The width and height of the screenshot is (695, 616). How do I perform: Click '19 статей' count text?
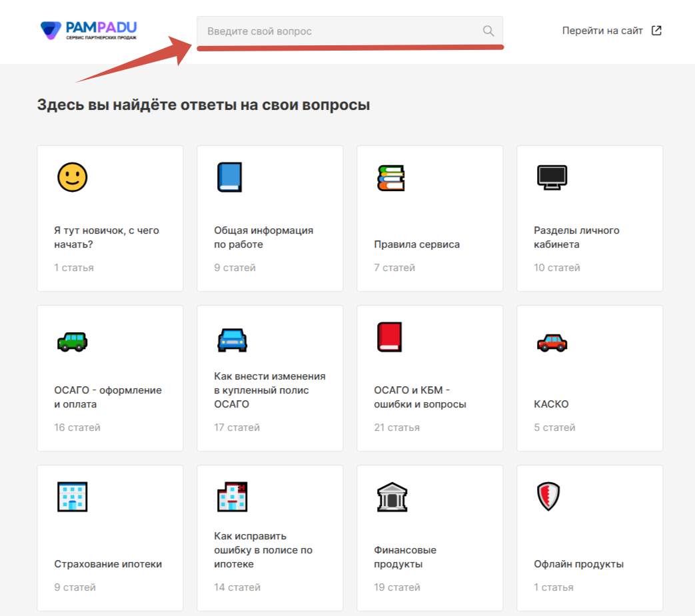point(397,587)
